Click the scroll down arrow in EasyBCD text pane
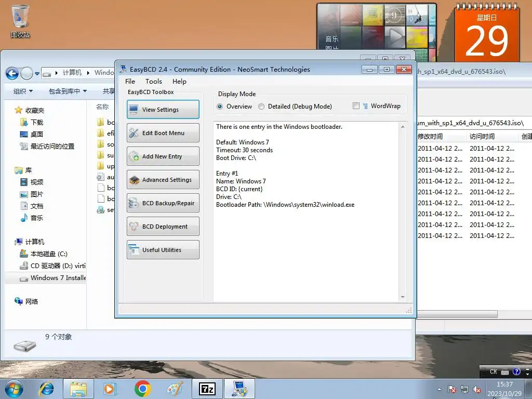 click(403, 297)
